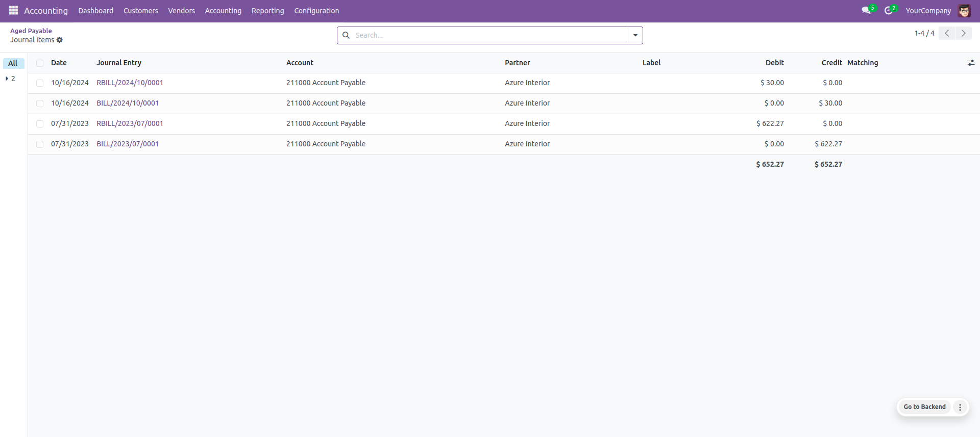Sort by the Matching column header
Viewport: 980px width, 437px height.
pyautogui.click(x=863, y=63)
